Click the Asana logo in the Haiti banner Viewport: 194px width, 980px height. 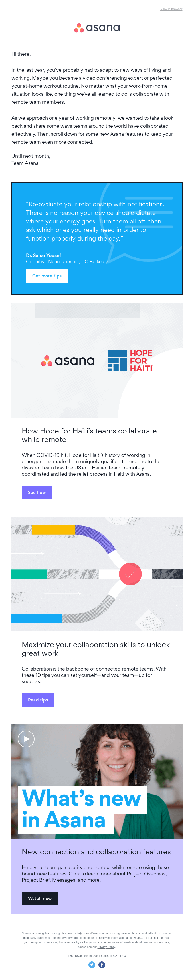(x=68, y=361)
